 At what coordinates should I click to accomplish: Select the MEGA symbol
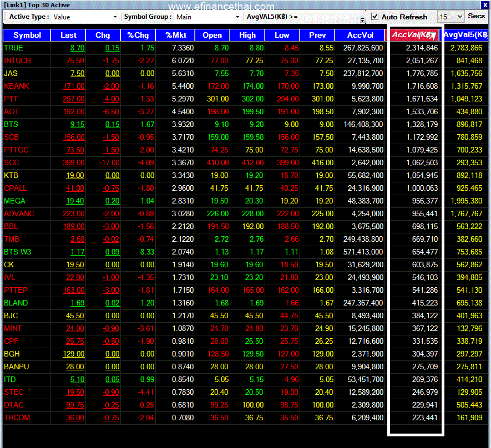click(15, 201)
